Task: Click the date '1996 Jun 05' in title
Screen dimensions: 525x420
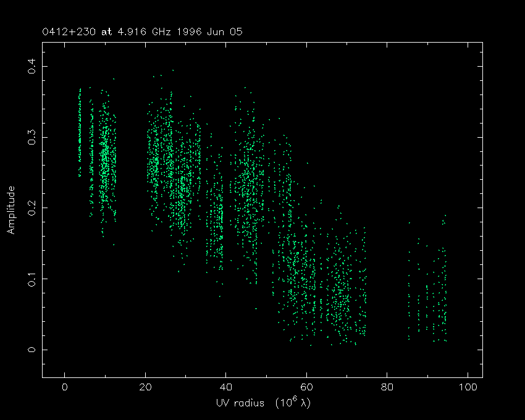Action: (x=208, y=31)
